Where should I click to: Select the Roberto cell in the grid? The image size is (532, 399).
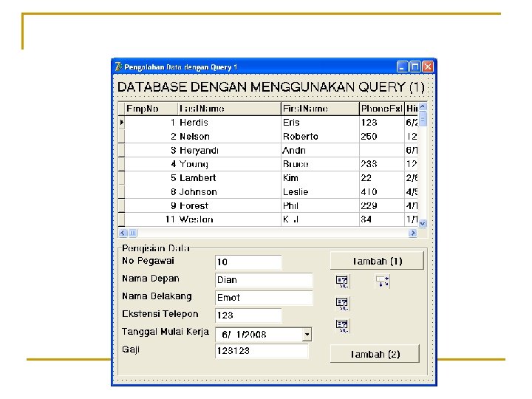(320, 137)
